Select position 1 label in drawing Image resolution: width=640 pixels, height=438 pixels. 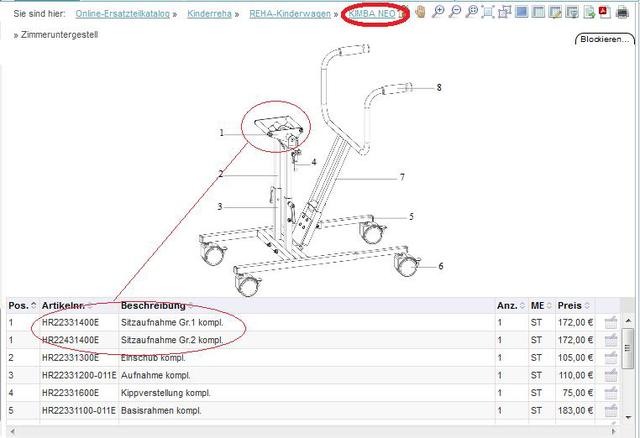click(x=222, y=133)
